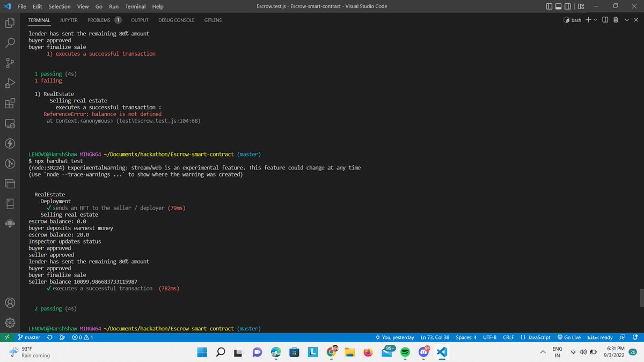
Task: Select the TERMINAL tab
Action: pyautogui.click(x=39, y=20)
